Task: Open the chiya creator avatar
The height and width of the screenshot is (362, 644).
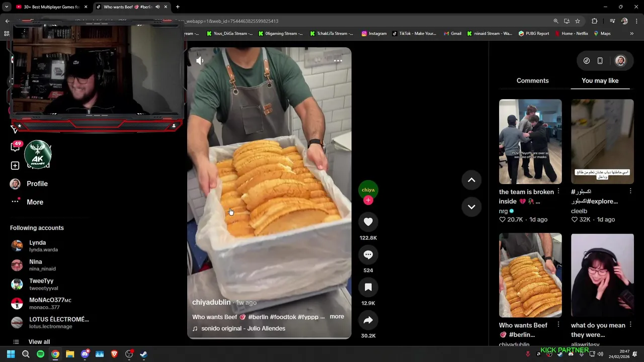Action: point(368,190)
